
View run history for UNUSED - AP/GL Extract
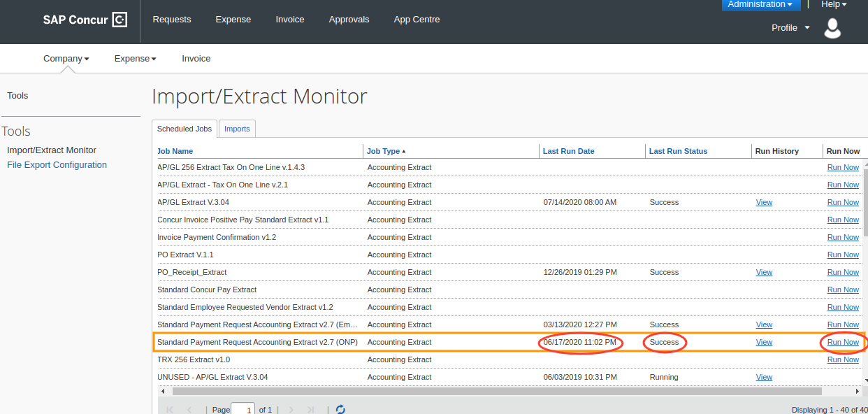[x=765, y=377]
